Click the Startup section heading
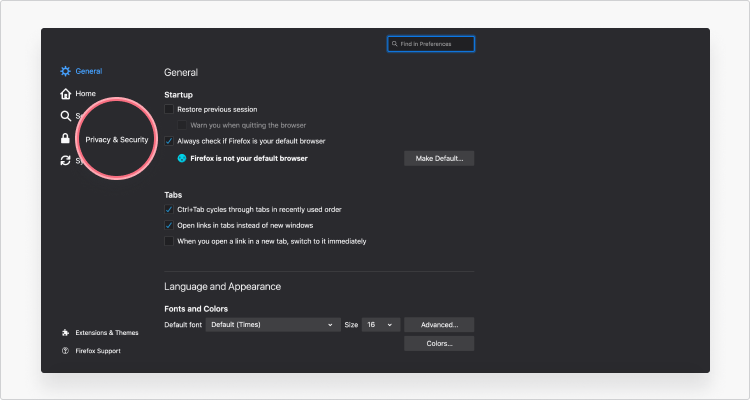This screenshot has height=400, width=750. coord(178,95)
